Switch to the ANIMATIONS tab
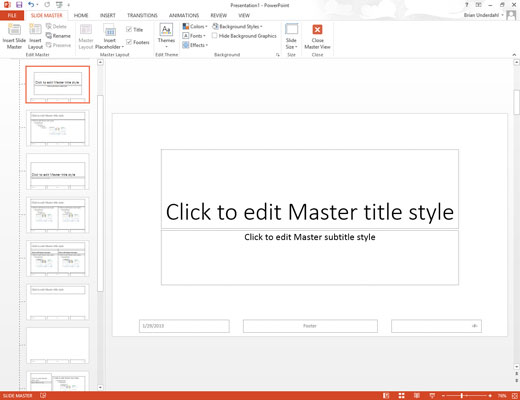The image size is (520, 400). (x=184, y=15)
